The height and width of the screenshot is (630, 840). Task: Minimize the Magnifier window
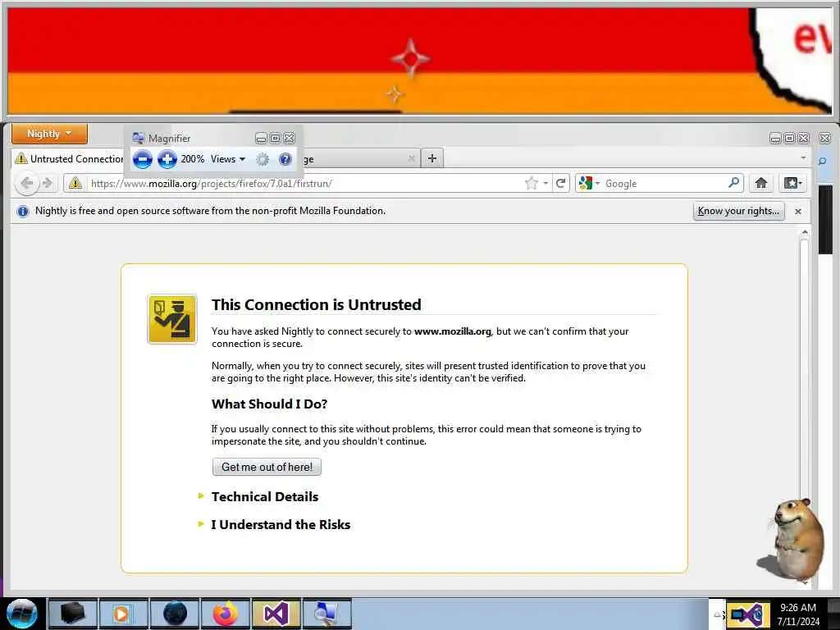261,139
